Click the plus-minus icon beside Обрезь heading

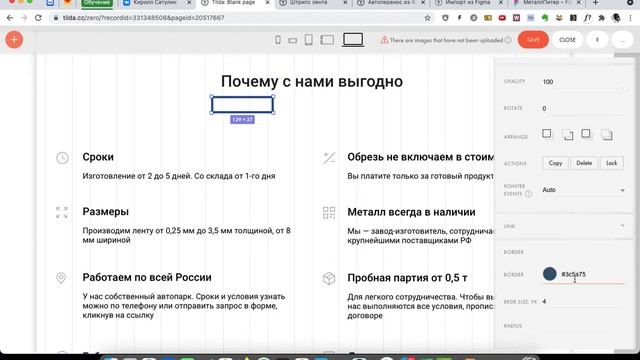tap(329, 158)
